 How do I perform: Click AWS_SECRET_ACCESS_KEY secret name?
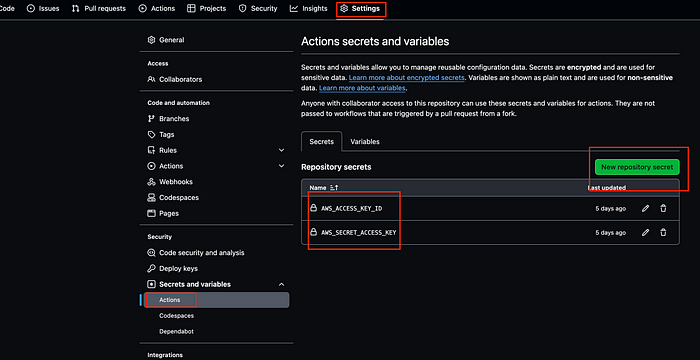coord(358,232)
